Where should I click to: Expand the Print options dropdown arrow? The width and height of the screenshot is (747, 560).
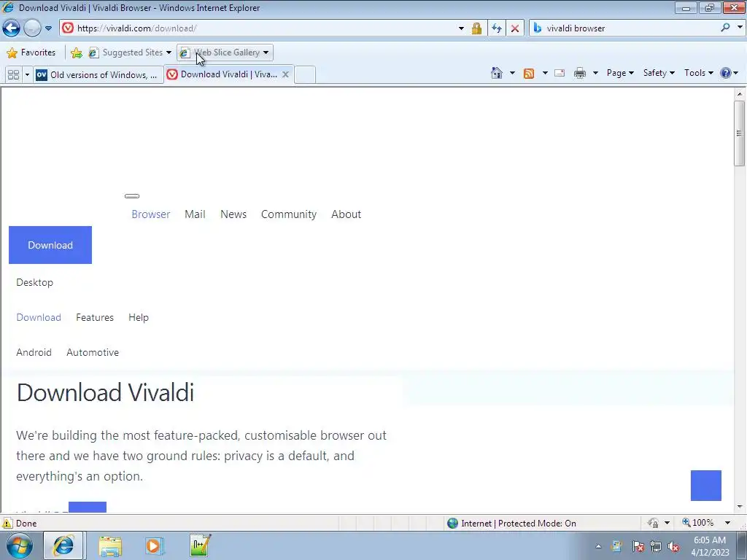(595, 73)
